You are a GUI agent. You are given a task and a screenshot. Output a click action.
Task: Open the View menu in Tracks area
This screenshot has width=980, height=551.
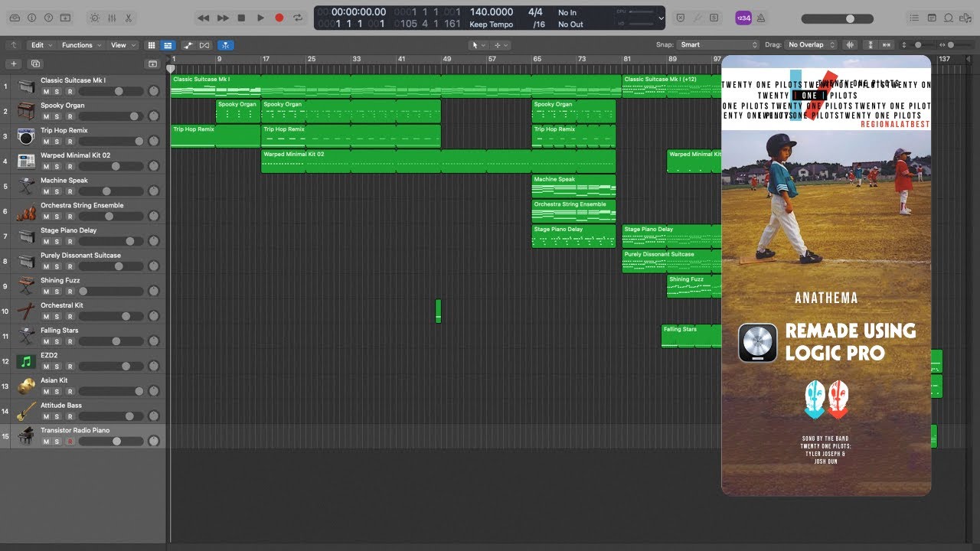pyautogui.click(x=122, y=45)
